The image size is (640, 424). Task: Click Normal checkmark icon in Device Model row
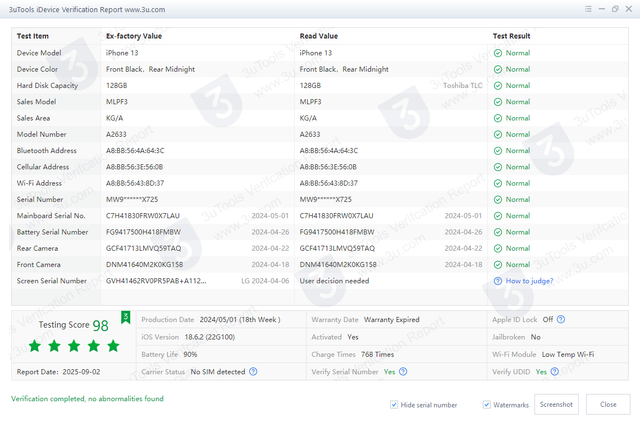pyautogui.click(x=498, y=53)
